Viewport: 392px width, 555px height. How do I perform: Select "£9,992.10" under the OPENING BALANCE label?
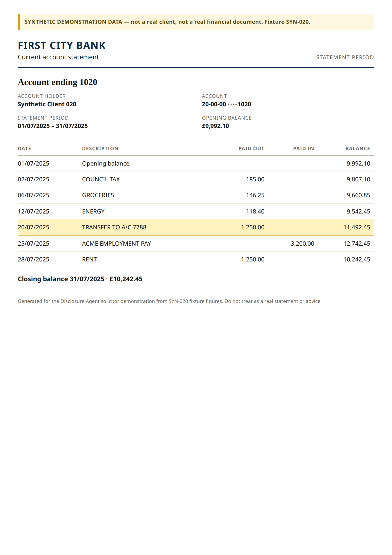pyautogui.click(x=215, y=126)
